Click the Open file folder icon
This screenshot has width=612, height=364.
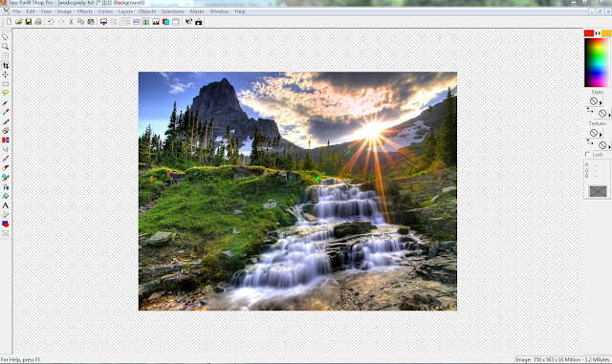click(18, 22)
